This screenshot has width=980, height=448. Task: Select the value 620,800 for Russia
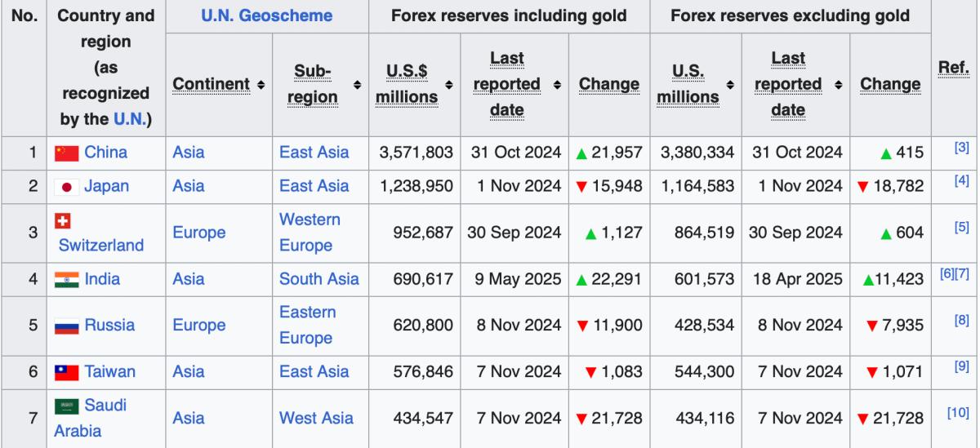[x=425, y=327]
